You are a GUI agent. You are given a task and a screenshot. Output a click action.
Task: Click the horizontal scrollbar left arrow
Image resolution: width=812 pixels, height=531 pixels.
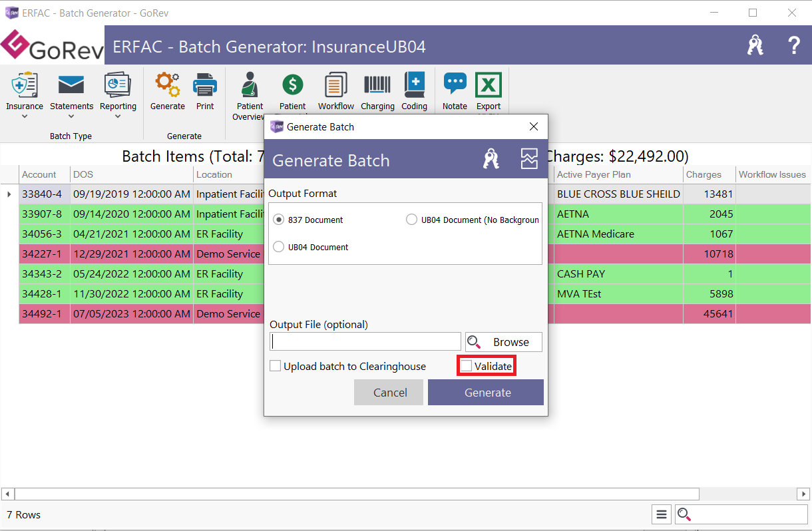[x=7, y=494]
